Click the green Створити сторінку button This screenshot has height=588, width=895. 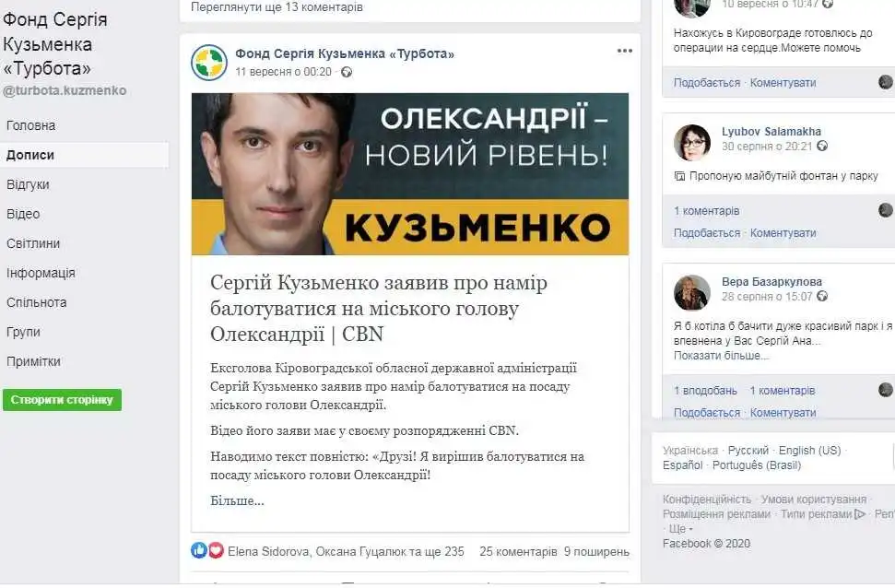62,400
